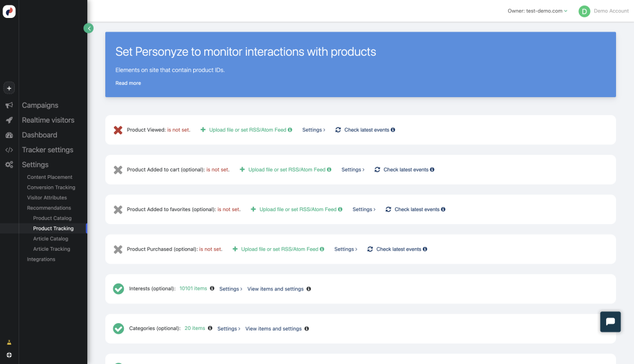Click info icon next to 10101 items
The height and width of the screenshot is (364, 634).
pyautogui.click(x=212, y=288)
